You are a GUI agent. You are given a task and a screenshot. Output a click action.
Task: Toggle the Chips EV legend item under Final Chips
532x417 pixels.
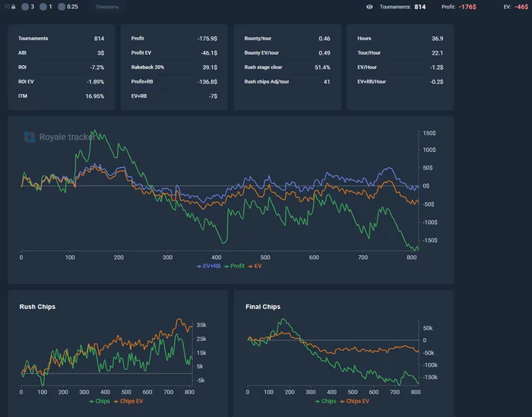(x=355, y=401)
